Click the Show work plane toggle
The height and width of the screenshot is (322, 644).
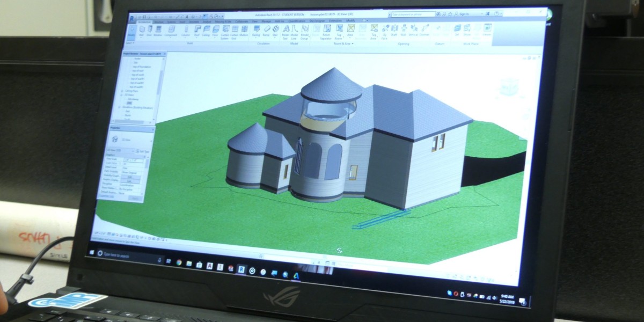pos(467,31)
